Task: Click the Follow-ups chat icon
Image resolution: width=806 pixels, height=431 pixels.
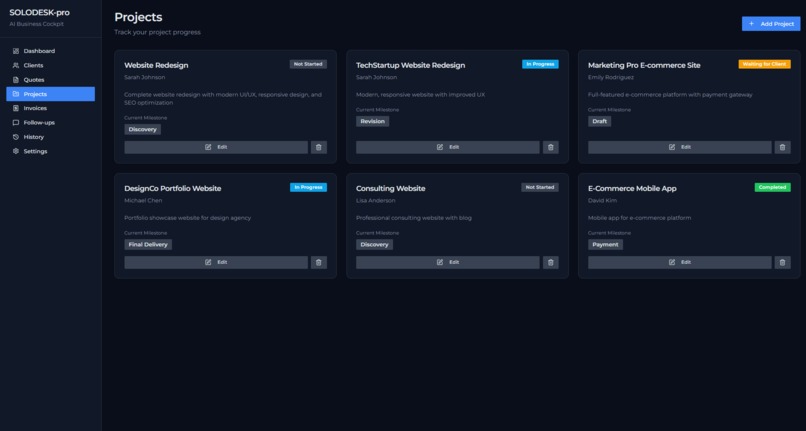Action: [15, 122]
